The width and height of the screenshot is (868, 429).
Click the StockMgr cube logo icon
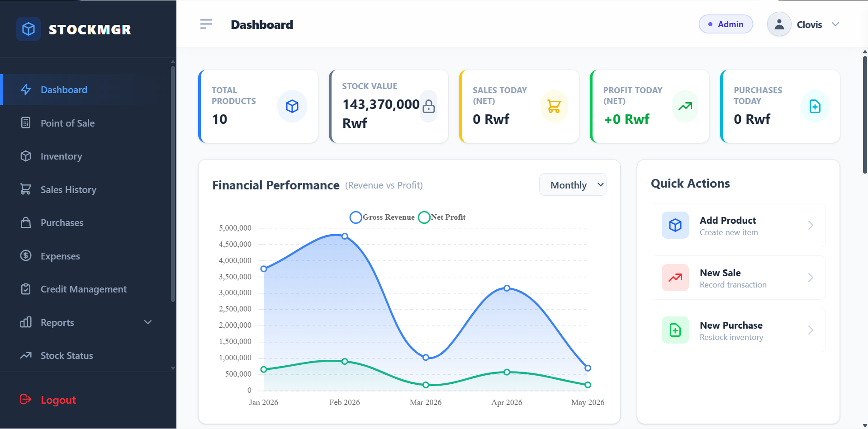(28, 29)
